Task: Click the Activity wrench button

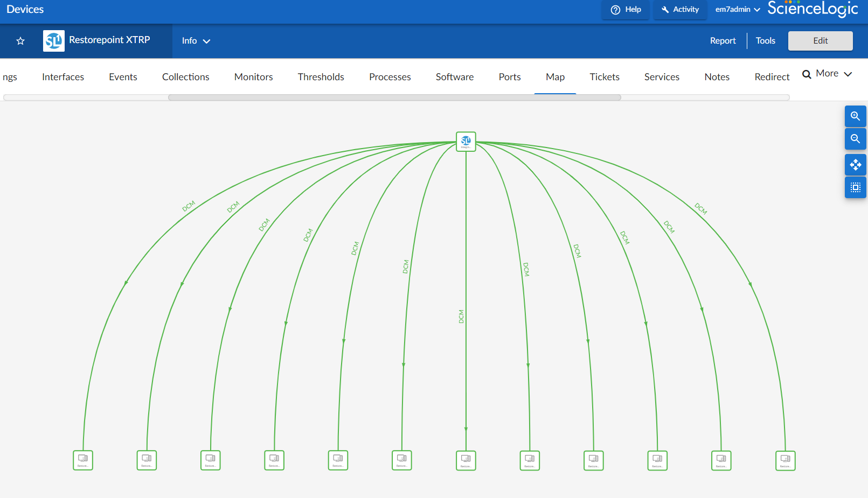Action: [680, 9]
